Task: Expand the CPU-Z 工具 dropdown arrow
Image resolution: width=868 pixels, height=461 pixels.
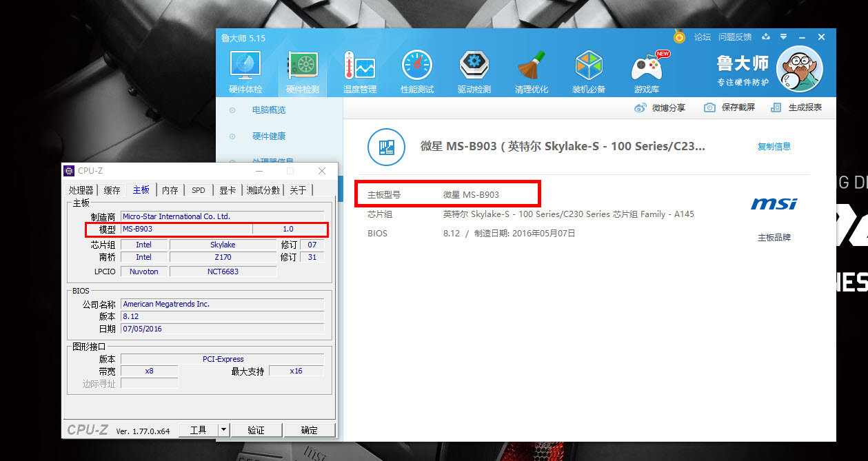Action: (x=223, y=430)
